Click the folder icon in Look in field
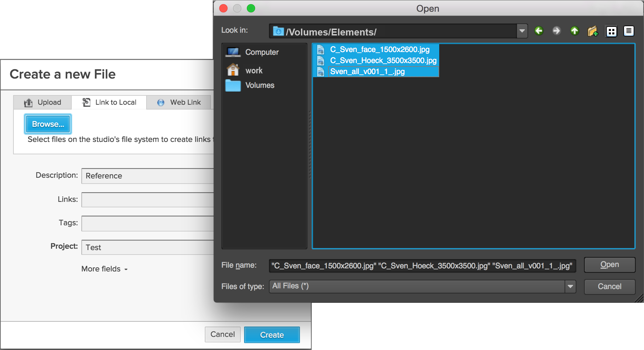The width and height of the screenshot is (644, 350). coord(278,31)
